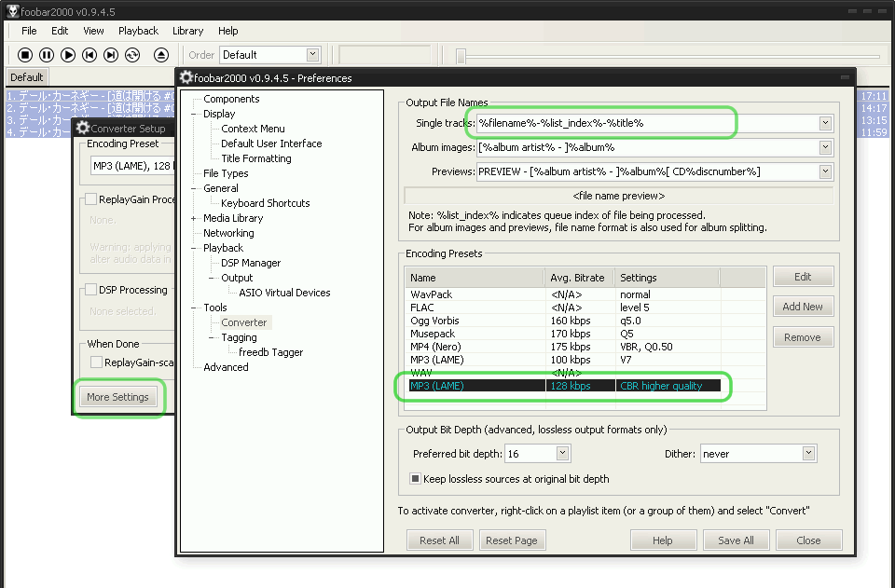Image resolution: width=895 pixels, height=588 pixels.
Task: Enable the DSP Processing checkbox
Action: pyautogui.click(x=90, y=290)
